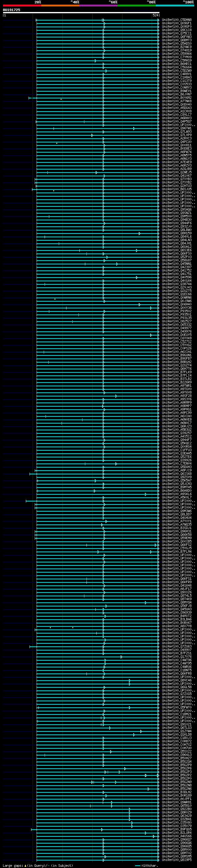Select hit UniRef100_Q45NN1
197x868 pixels.
coord(177,264)
